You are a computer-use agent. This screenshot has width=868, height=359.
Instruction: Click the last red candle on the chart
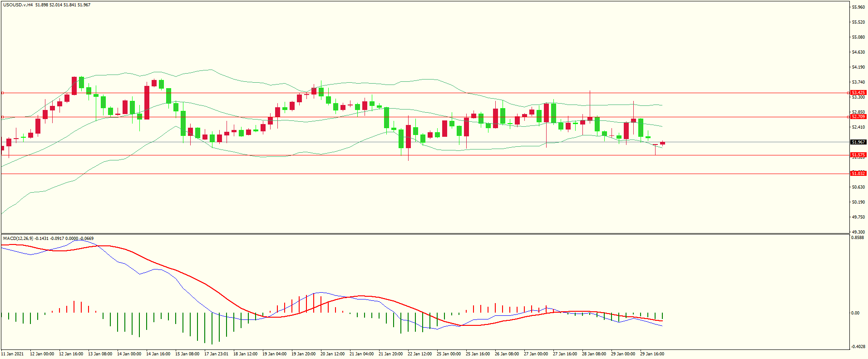pos(663,143)
